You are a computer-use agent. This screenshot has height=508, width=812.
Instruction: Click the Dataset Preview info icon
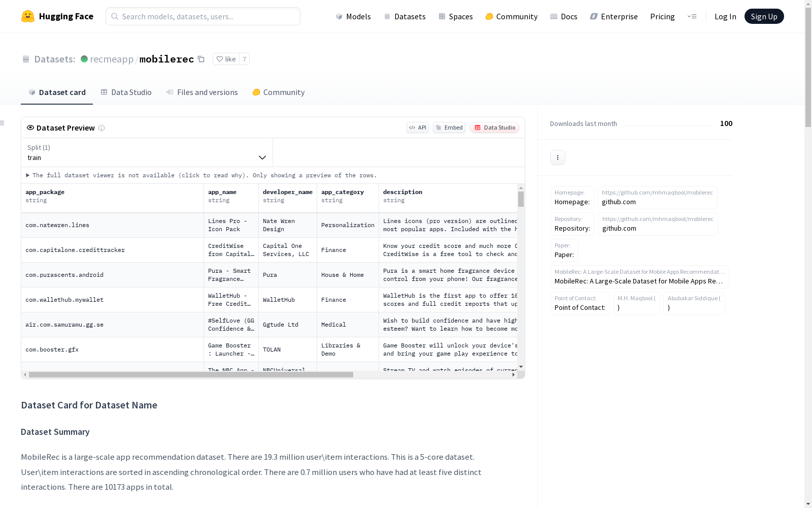pos(101,128)
